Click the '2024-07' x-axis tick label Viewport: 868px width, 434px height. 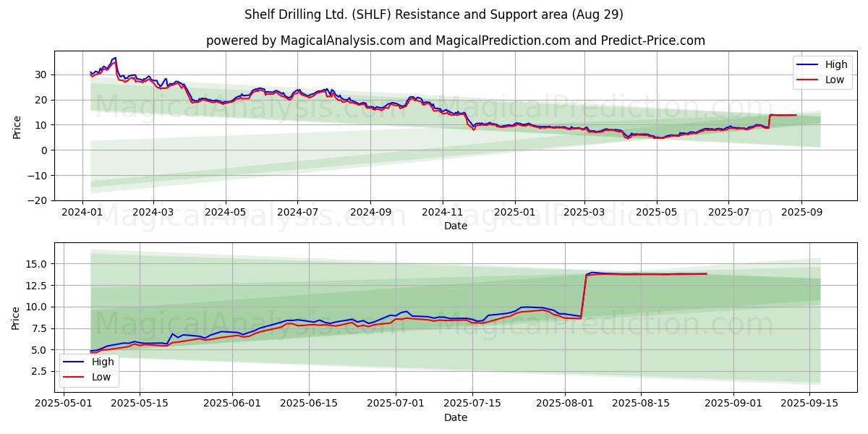tap(298, 212)
